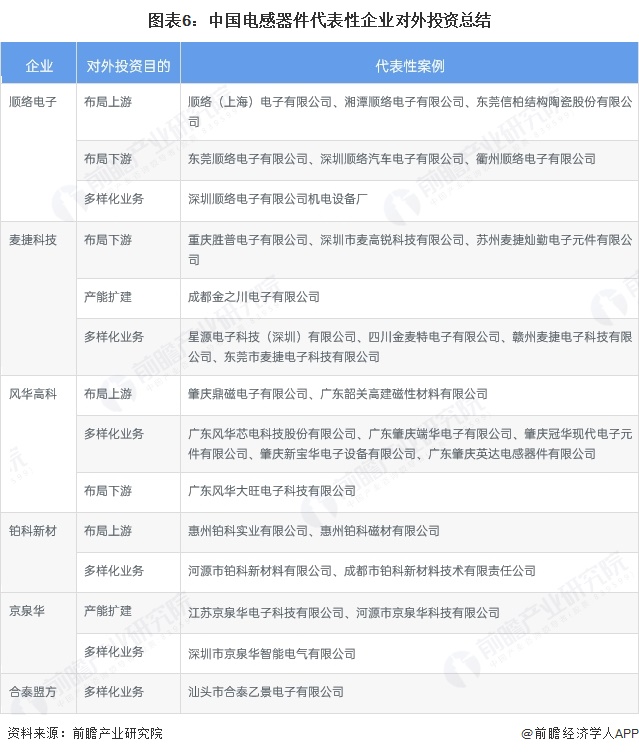Click the chart title 图表6 heading
This screenshot has height=754, width=639.
[x=319, y=19]
